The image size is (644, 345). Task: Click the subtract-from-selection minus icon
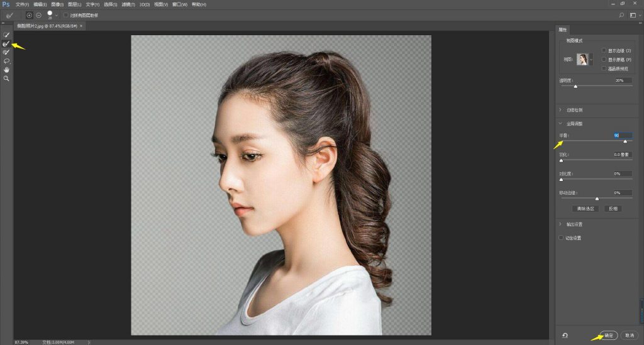(x=38, y=14)
